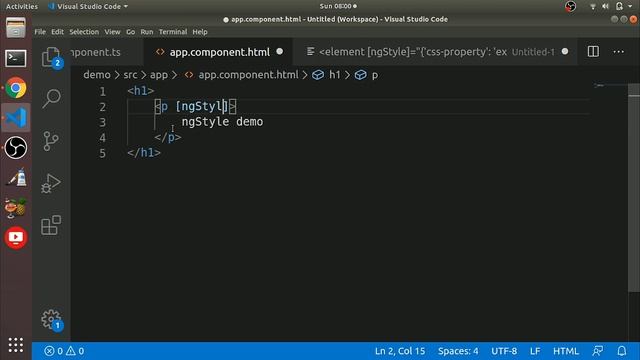Open the Extensions view

[x=51, y=225]
